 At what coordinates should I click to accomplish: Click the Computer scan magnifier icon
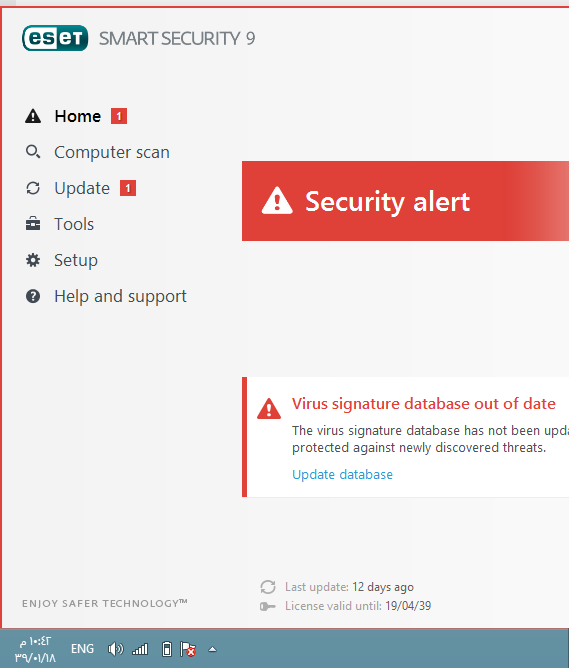click(33, 152)
